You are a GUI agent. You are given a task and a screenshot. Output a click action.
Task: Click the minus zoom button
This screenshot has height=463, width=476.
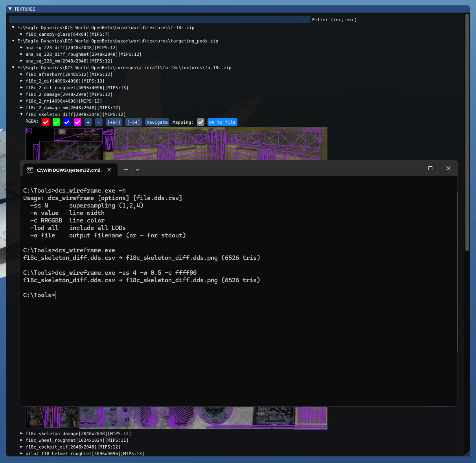point(99,122)
